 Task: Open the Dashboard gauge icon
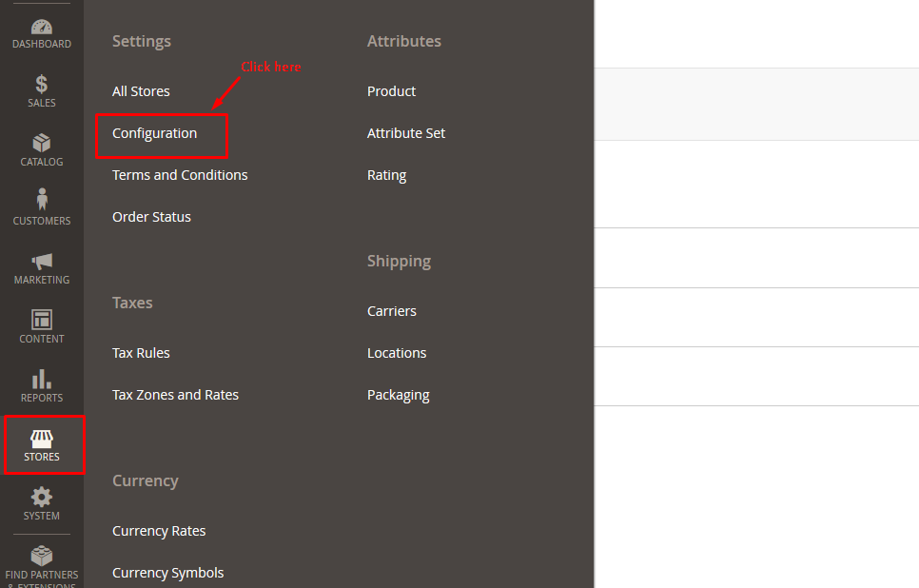click(x=42, y=27)
